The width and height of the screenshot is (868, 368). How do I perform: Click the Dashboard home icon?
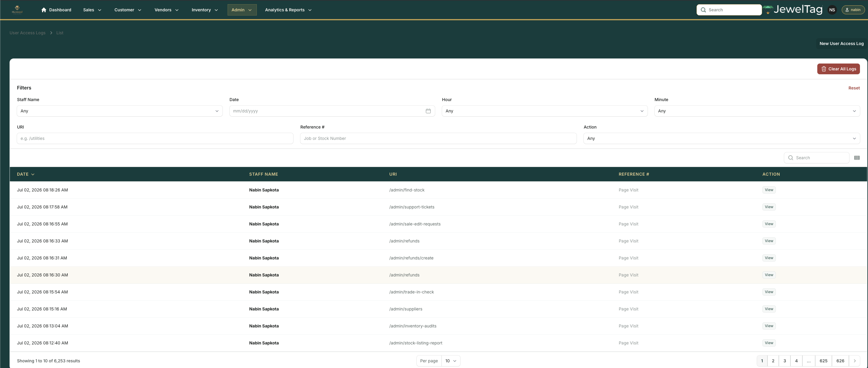[x=44, y=10]
